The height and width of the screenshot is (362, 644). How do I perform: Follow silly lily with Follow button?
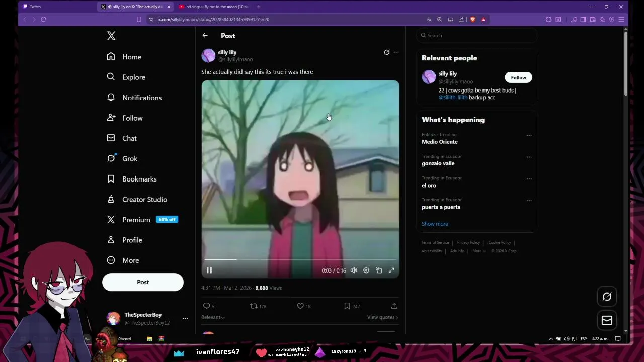[x=518, y=77]
